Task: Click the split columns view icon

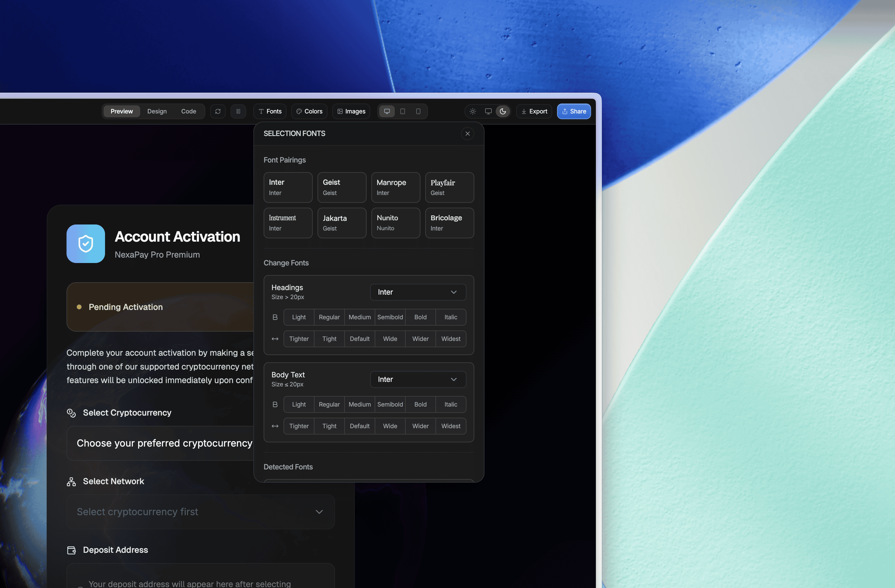Action: point(238,111)
